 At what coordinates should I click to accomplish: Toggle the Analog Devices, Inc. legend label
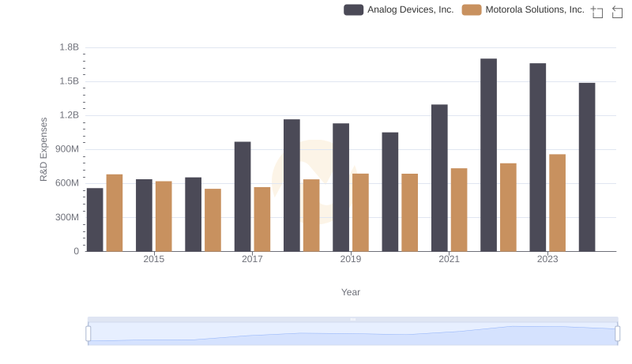(x=410, y=9)
